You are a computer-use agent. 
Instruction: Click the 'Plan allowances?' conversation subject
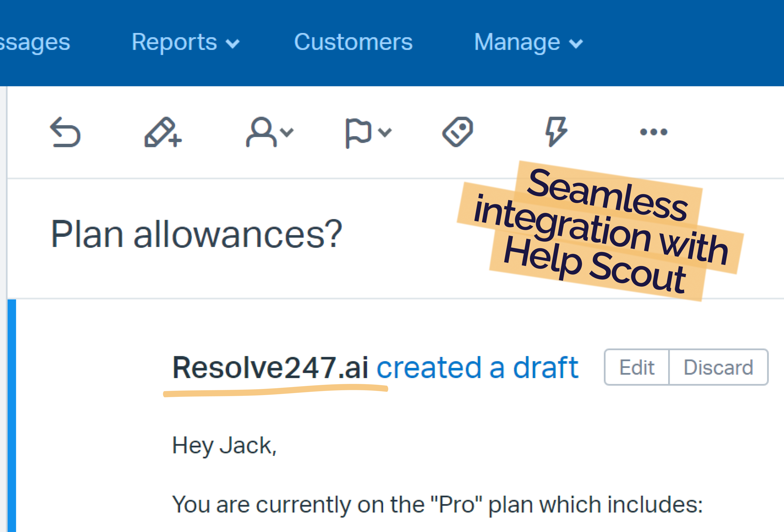coord(197,234)
